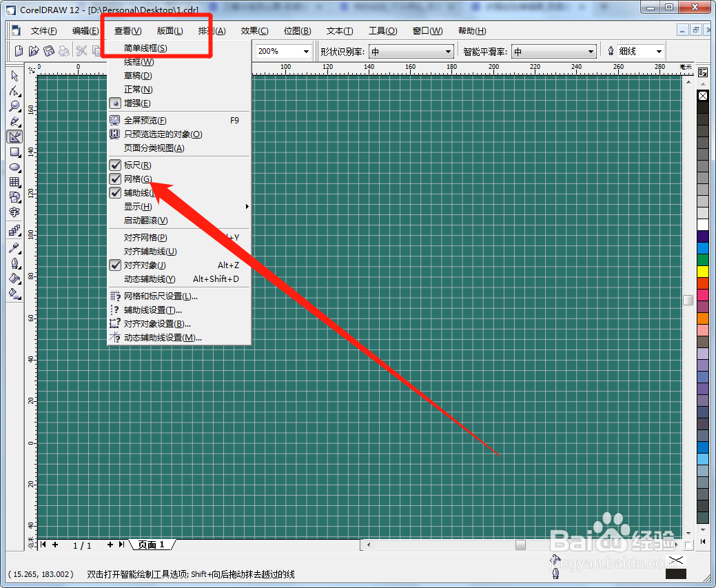The image size is (716, 588).
Task: Open the Bitmaps (位图) menu
Action: (x=297, y=30)
